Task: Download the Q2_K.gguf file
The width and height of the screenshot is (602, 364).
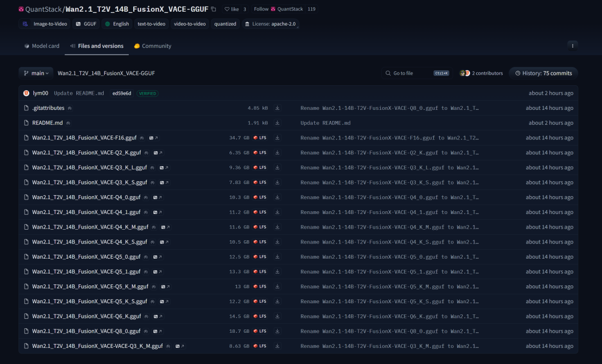Action: coord(277,153)
